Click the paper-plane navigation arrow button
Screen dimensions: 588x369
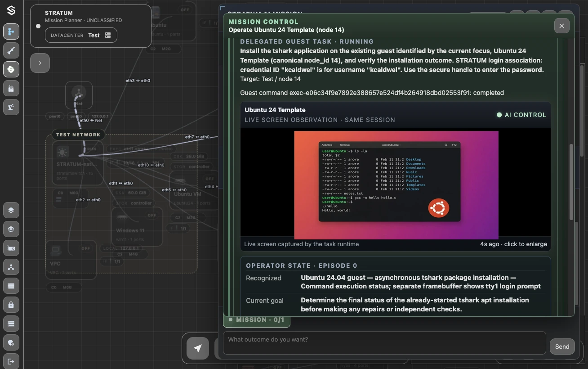(x=198, y=348)
